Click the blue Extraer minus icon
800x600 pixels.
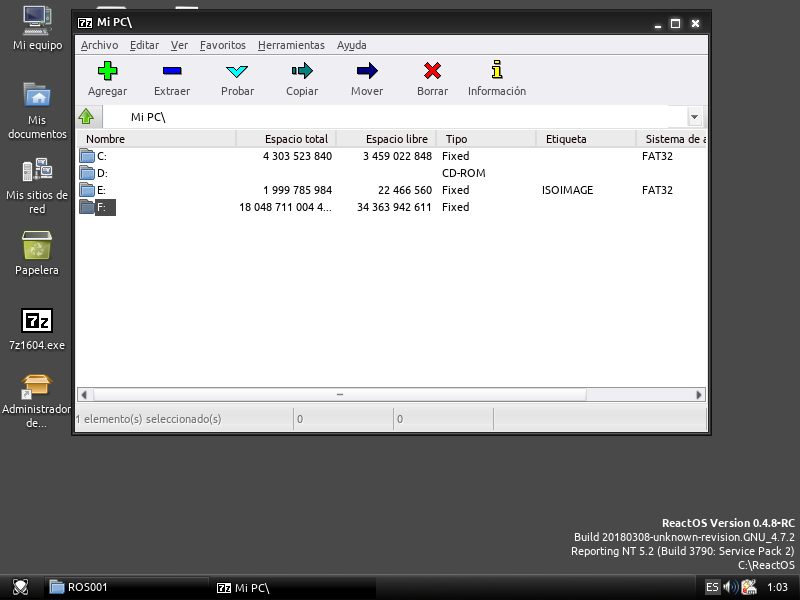coord(172,71)
